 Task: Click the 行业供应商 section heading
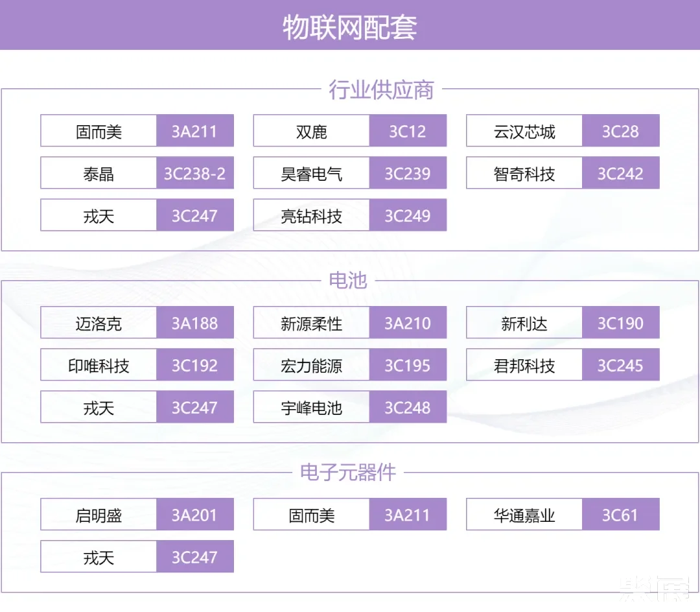point(350,90)
